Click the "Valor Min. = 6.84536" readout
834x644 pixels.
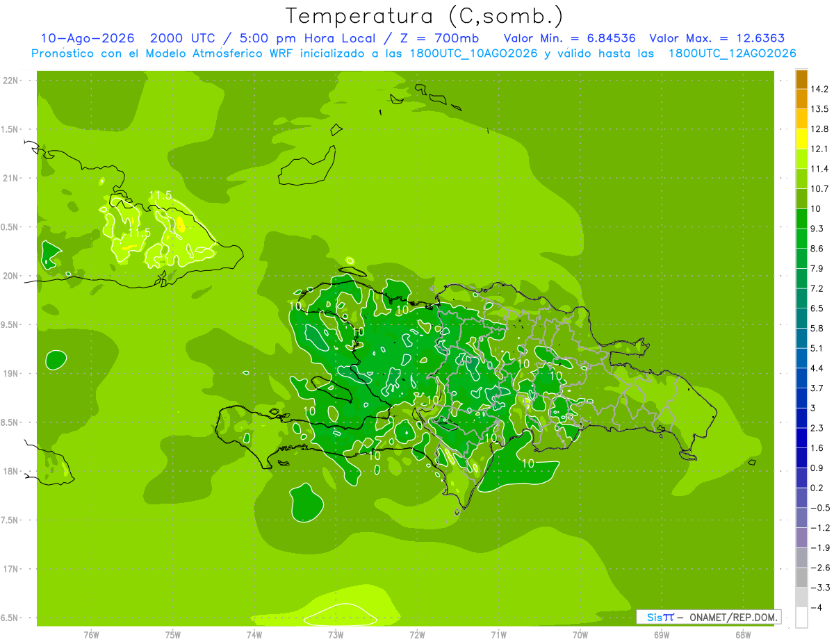click(x=569, y=38)
